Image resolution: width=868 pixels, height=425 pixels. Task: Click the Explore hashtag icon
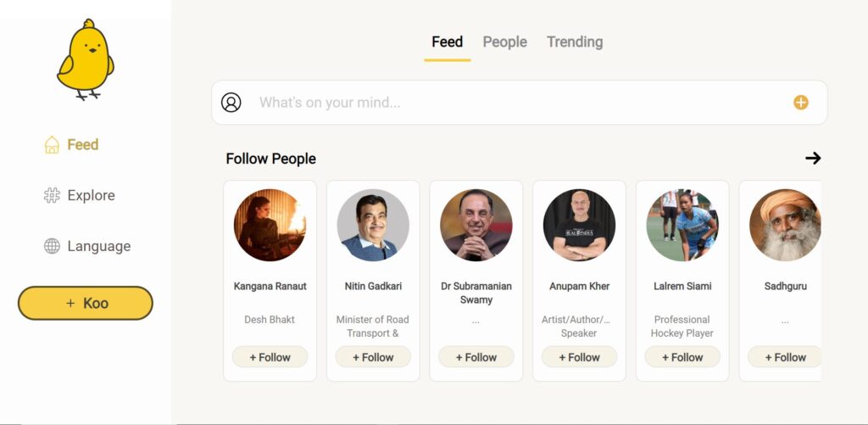point(52,196)
